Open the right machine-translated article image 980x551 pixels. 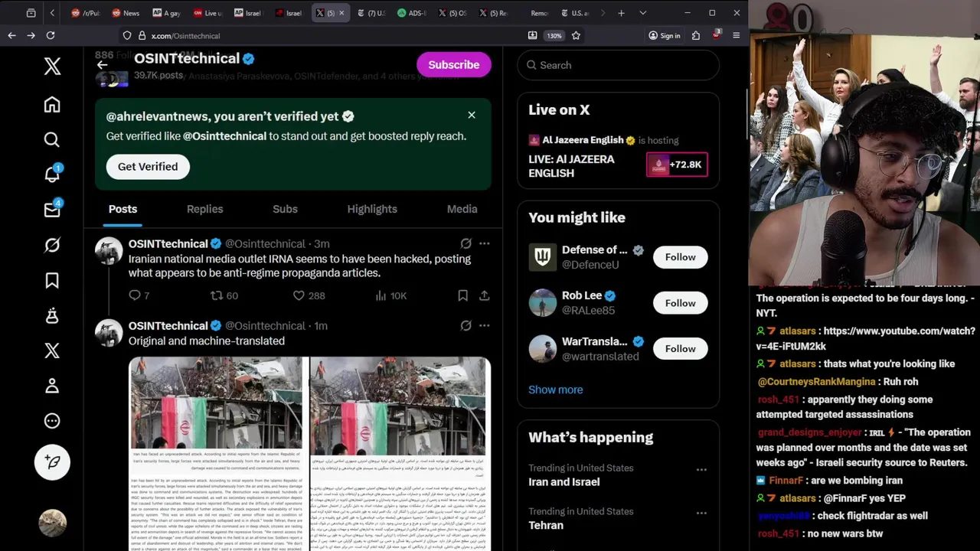[400, 454]
